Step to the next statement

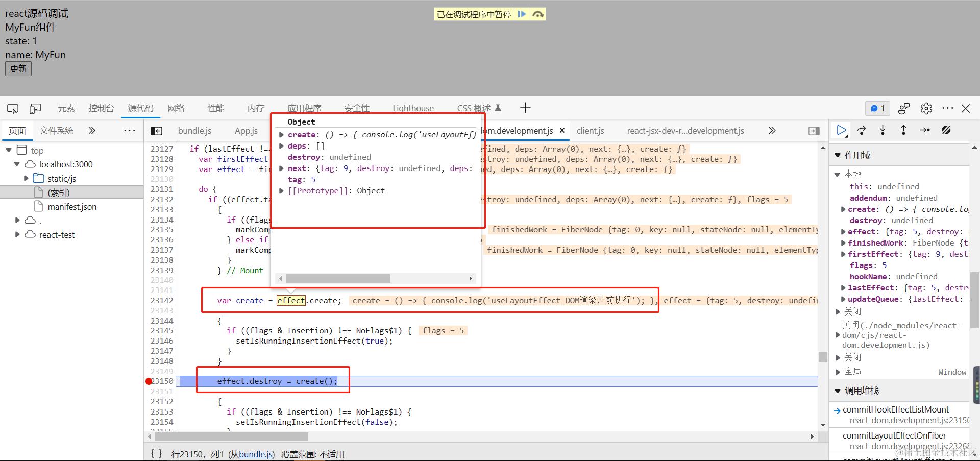click(x=925, y=131)
